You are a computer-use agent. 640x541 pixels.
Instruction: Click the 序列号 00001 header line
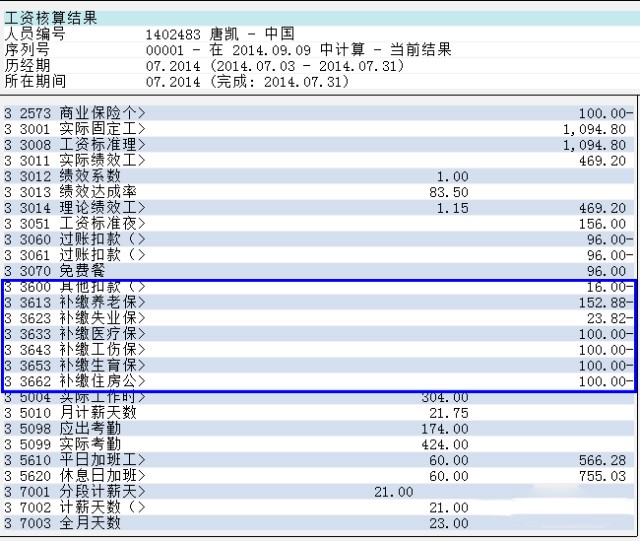point(298,49)
